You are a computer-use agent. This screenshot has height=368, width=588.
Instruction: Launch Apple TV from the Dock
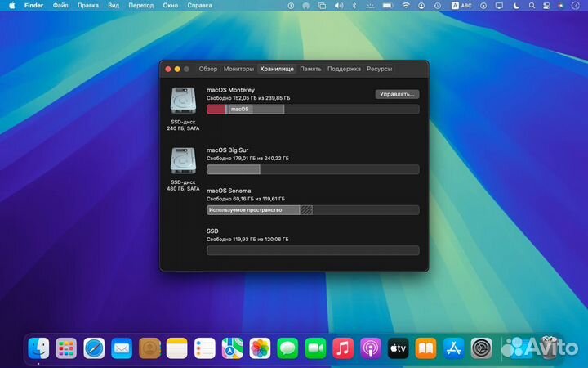(399, 348)
